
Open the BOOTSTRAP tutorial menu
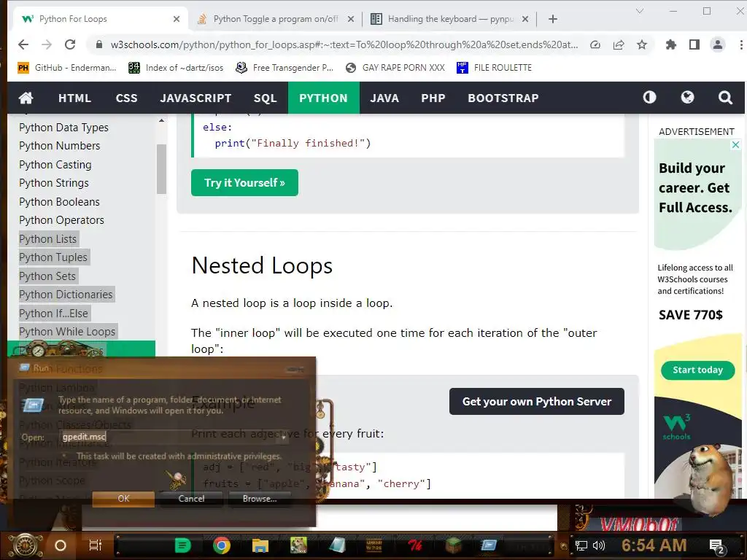503,98
